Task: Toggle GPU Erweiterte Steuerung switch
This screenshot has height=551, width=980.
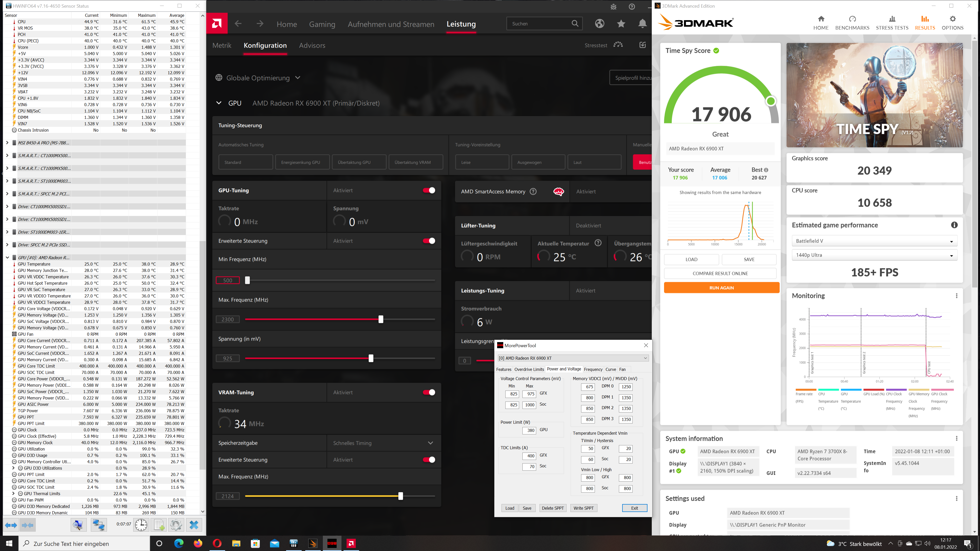Action: click(429, 241)
